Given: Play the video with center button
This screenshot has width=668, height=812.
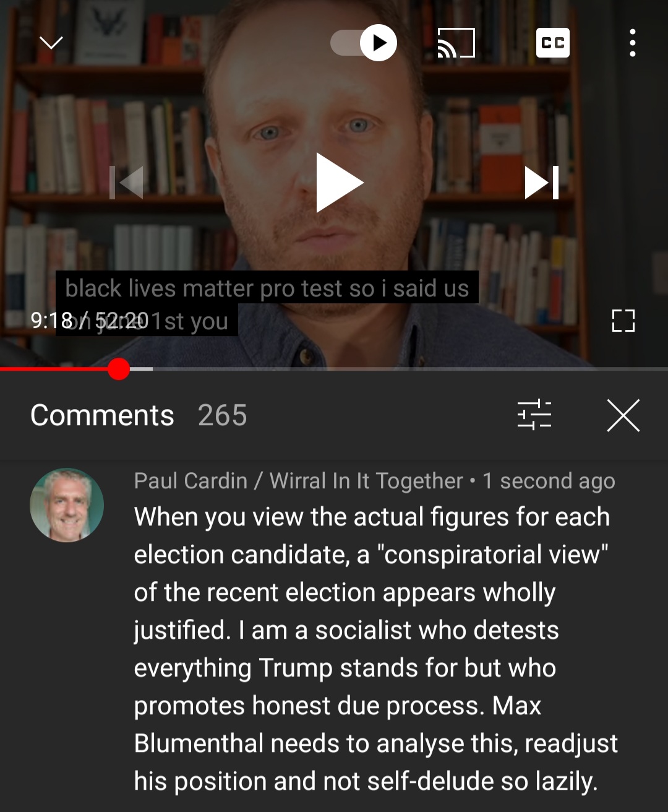Looking at the screenshot, I should (x=339, y=183).
